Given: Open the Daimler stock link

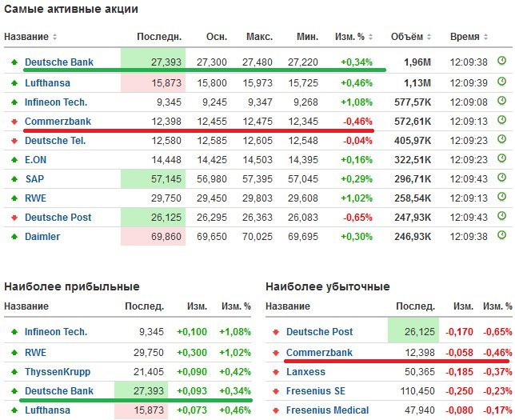Looking at the screenshot, I should pos(42,237).
